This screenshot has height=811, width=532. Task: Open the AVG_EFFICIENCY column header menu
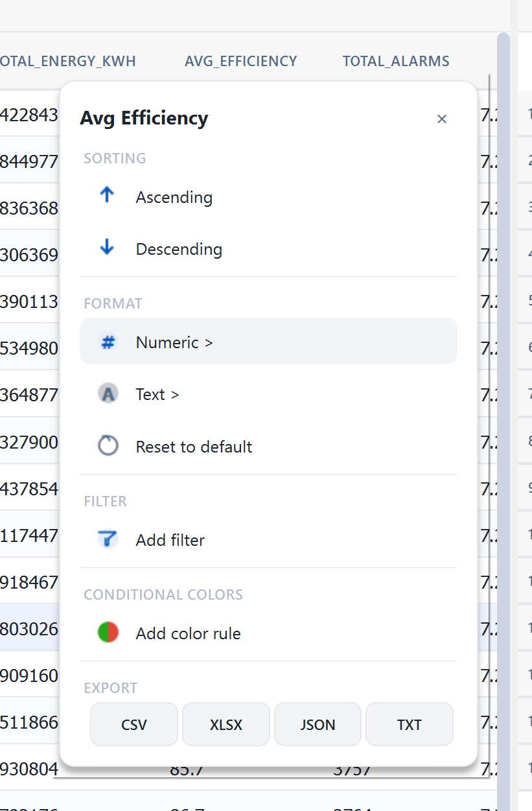tap(240, 61)
